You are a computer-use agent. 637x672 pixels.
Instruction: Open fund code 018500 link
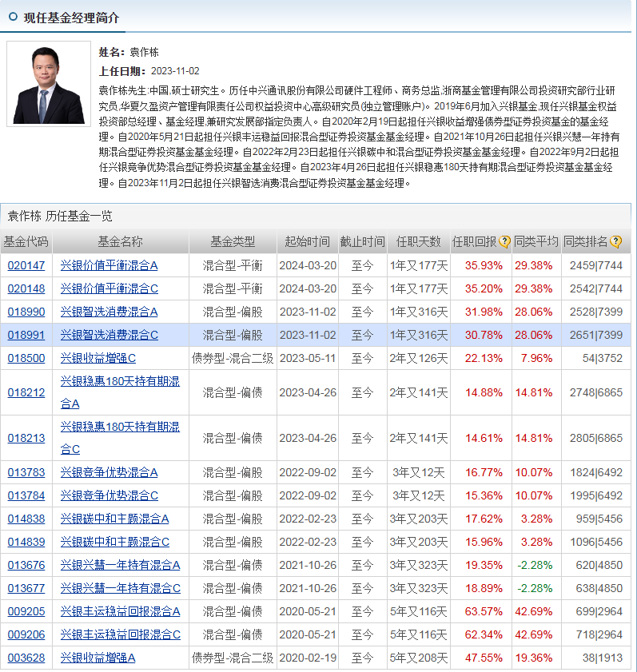click(26, 358)
